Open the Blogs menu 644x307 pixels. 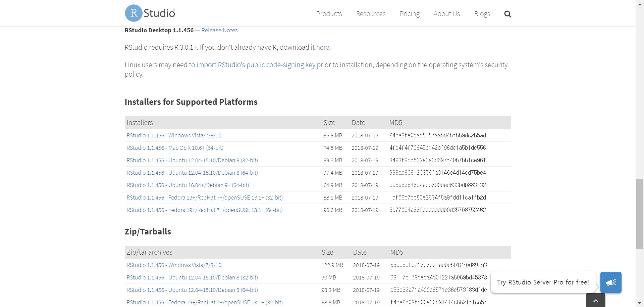(482, 14)
